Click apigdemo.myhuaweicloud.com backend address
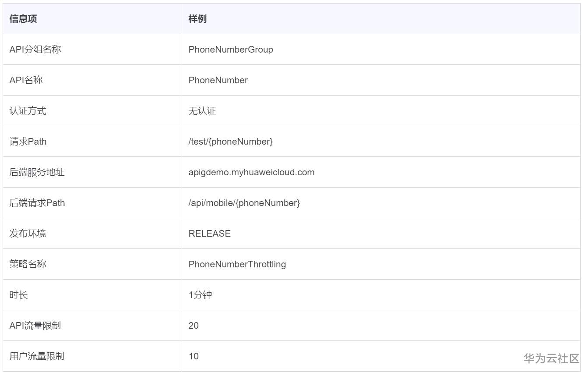This screenshot has width=588, height=376. pyautogui.click(x=251, y=172)
